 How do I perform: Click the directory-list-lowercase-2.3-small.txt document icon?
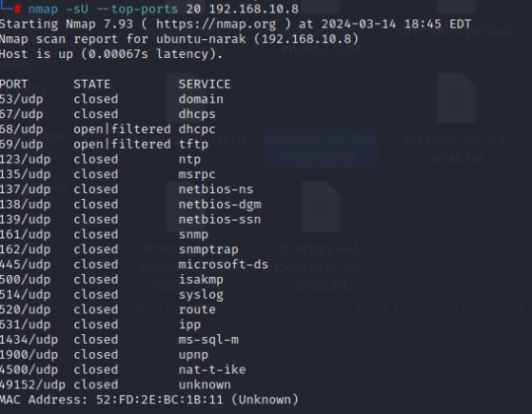pos(321,207)
